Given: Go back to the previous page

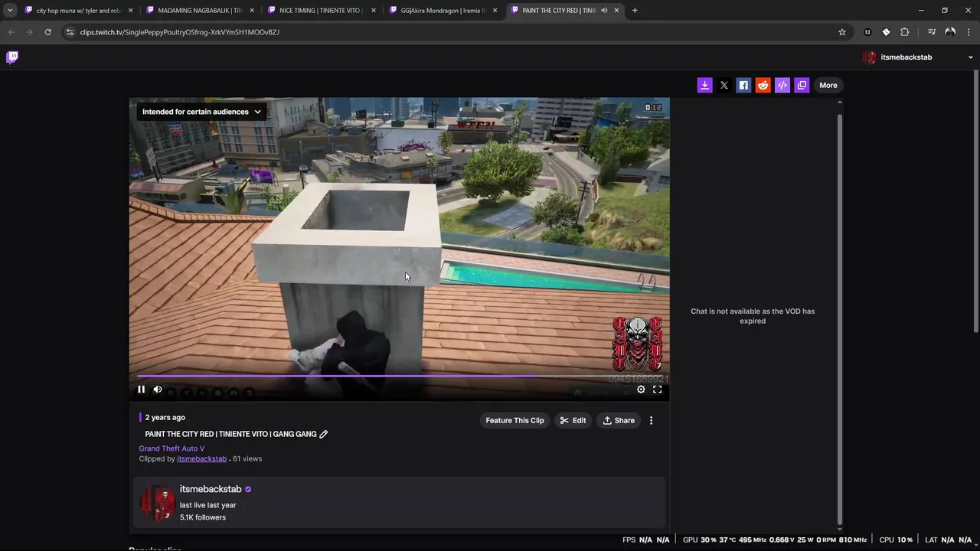Looking at the screenshot, I should [x=11, y=32].
